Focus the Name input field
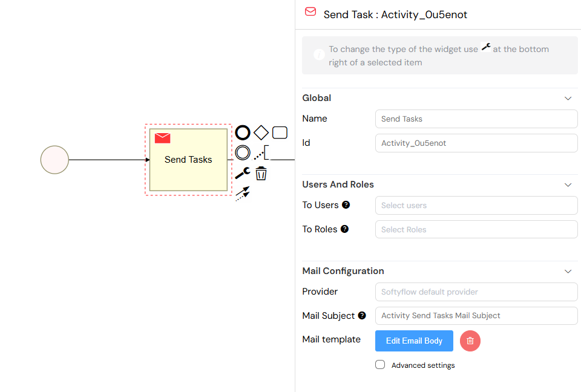Image resolution: width=581 pixels, height=392 pixels. [476, 119]
